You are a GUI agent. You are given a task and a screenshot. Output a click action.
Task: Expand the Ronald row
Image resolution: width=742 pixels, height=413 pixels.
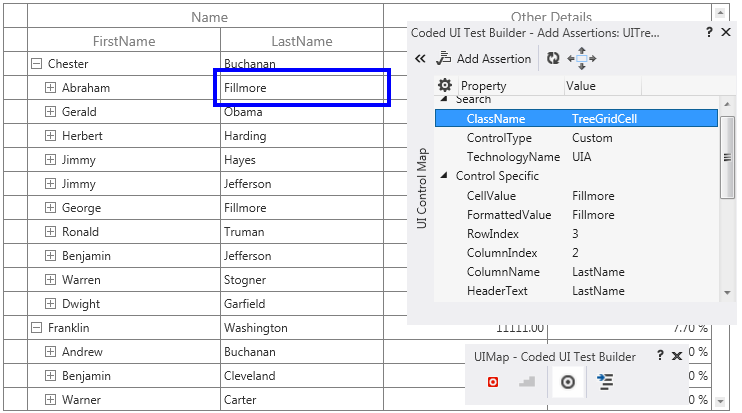tap(50, 232)
